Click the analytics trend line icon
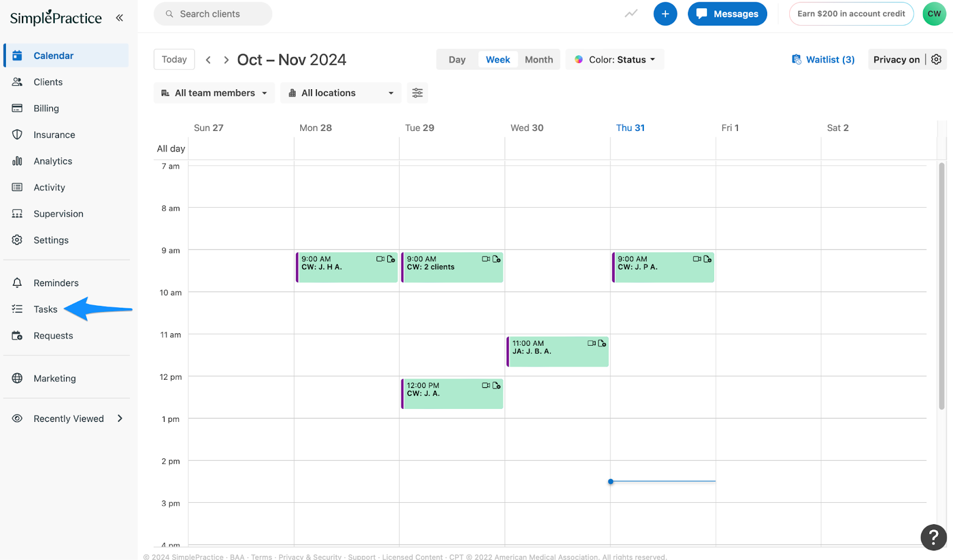This screenshot has height=560, width=953. click(x=631, y=14)
